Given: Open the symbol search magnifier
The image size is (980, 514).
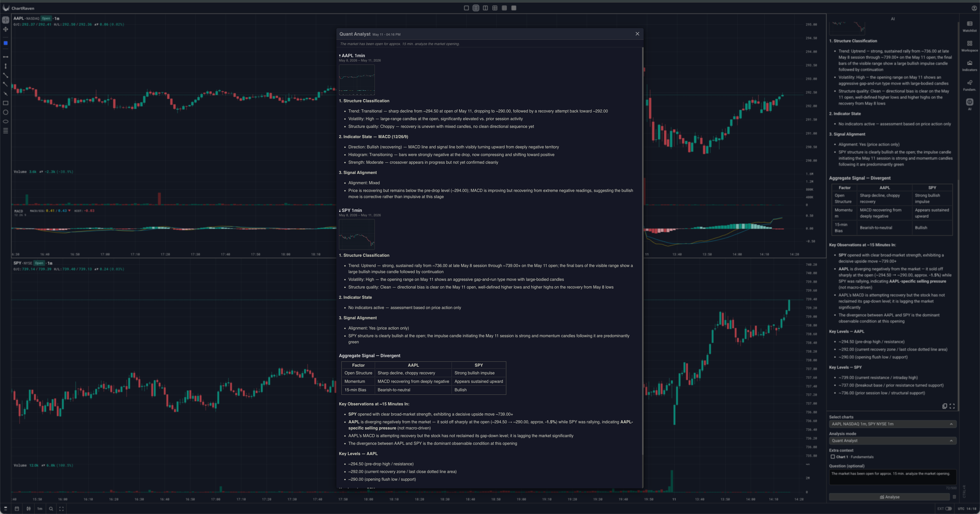Looking at the screenshot, I should (x=51, y=509).
